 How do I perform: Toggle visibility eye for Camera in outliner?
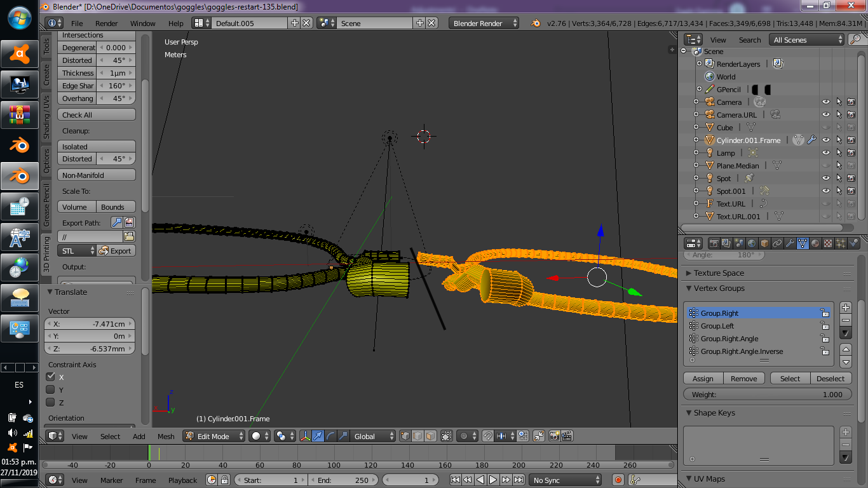(826, 102)
